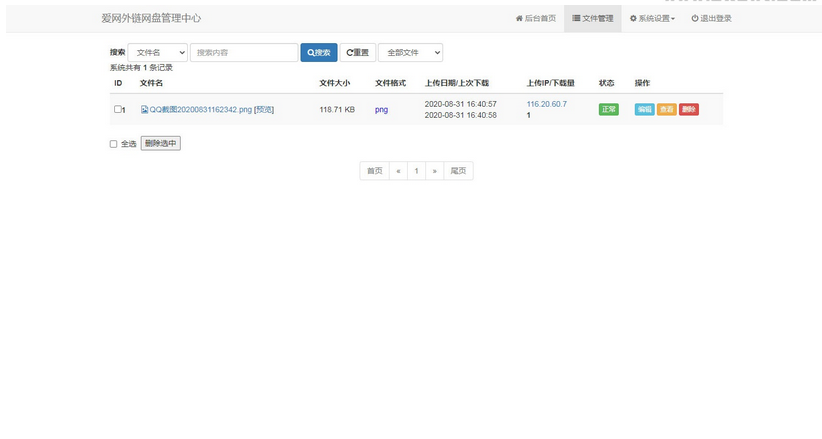Log out via 退出登录
The width and height of the screenshot is (822, 439).
(x=711, y=18)
